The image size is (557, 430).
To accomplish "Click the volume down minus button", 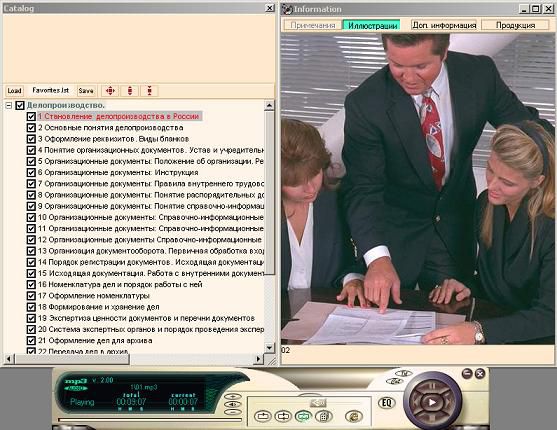I will pos(232,412).
